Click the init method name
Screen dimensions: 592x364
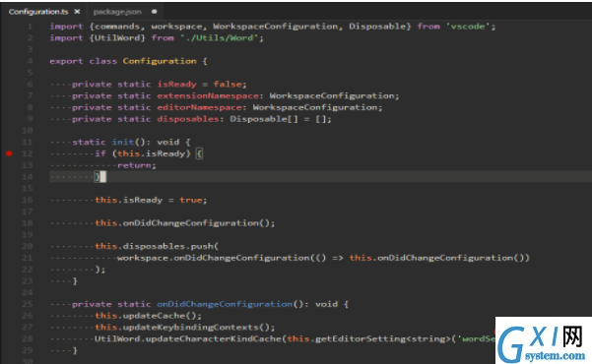(123, 143)
